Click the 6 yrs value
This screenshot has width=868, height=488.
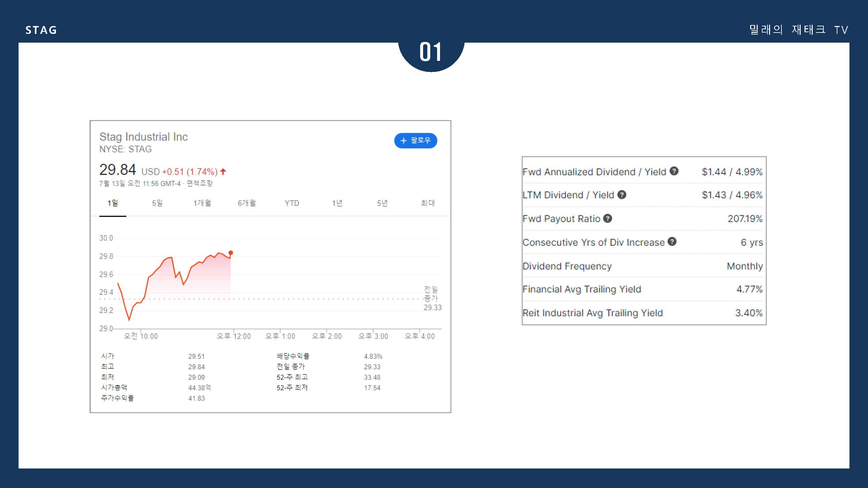[752, 242]
